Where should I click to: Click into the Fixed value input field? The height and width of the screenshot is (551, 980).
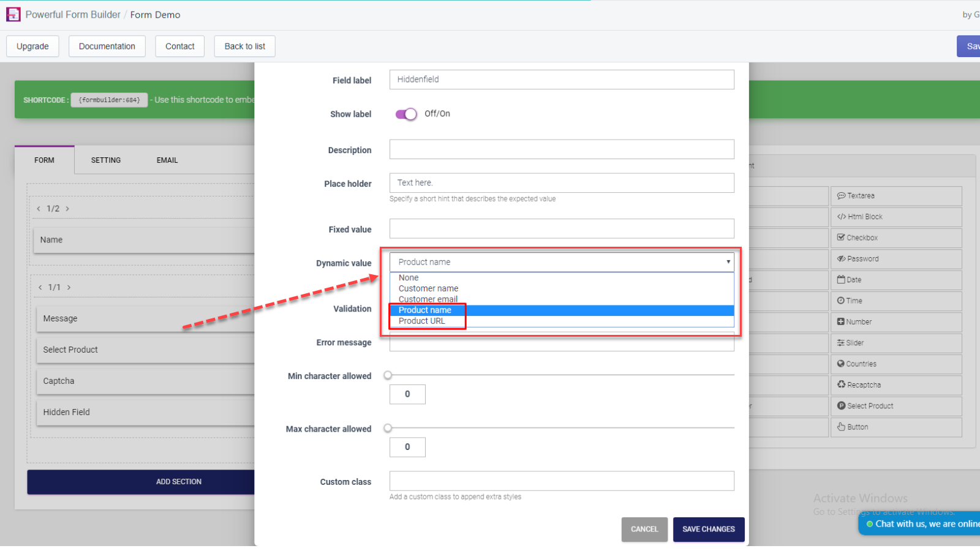[x=562, y=229]
